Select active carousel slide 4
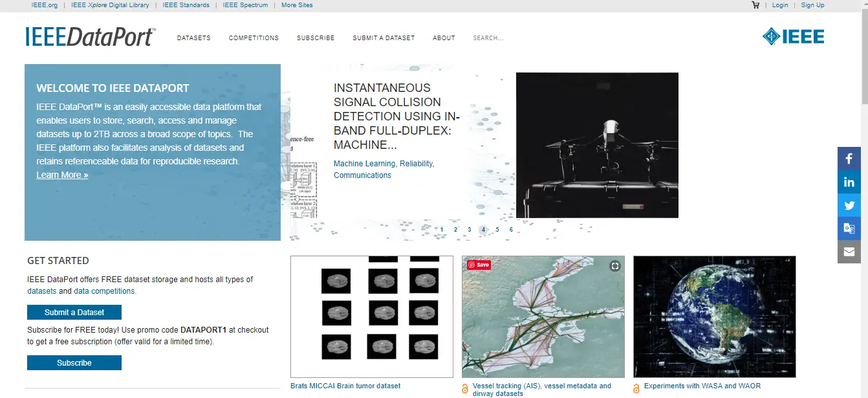The image size is (868, 398). tap(483, 230)
